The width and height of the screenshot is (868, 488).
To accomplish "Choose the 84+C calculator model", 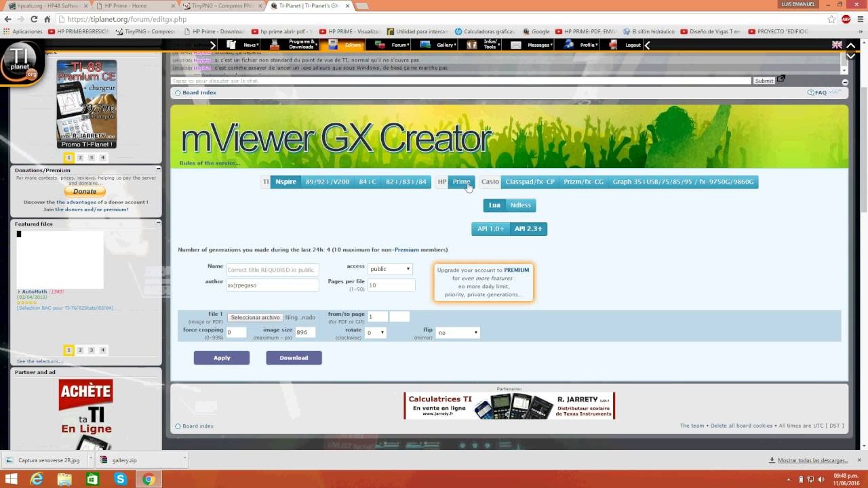I will point(368,182).
